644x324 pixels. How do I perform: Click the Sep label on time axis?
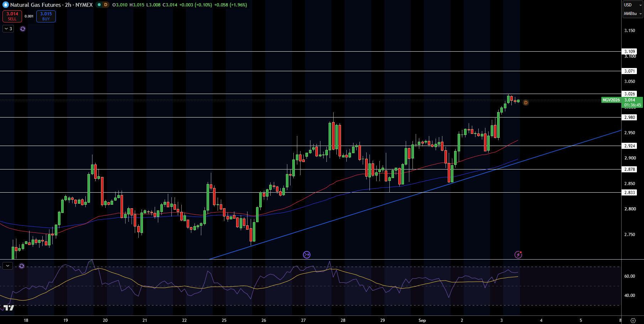click(422, 320)
